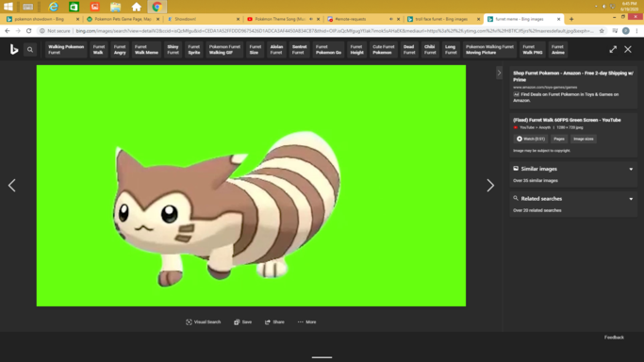The image size is (644, 362).
Task: Click the Bing logo icon
Action: tap(14, 50)
